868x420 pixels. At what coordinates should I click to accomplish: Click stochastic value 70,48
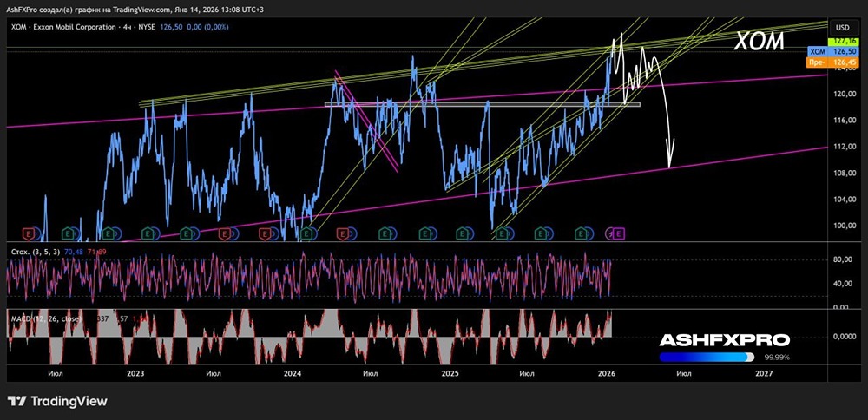coord(74,253)
